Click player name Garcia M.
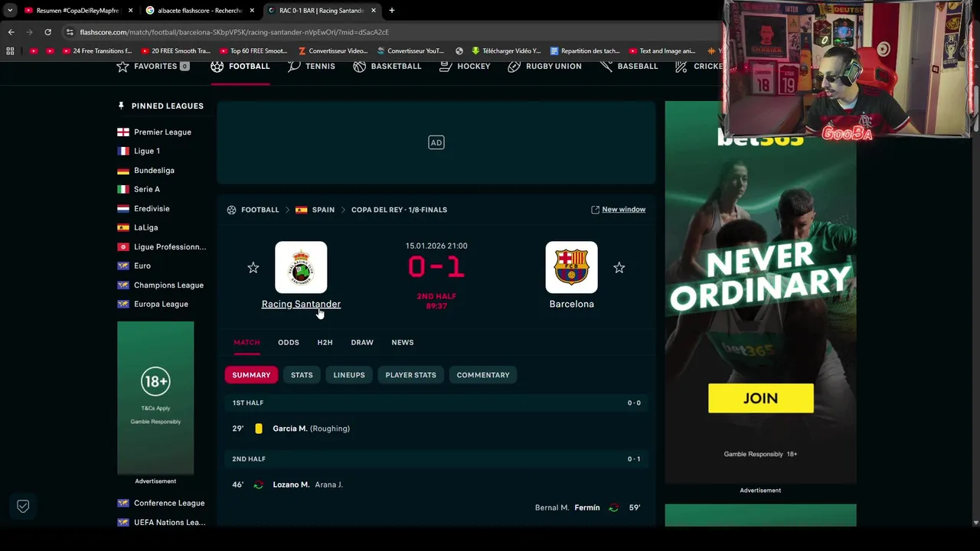 click(x=290, y=429)
